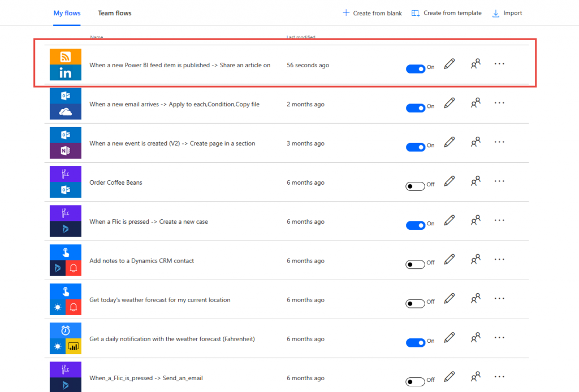Enable the Order Coffee Beans flow toggle
The height and width of the screenshot is (392, 579).
[x=416, y=186]
